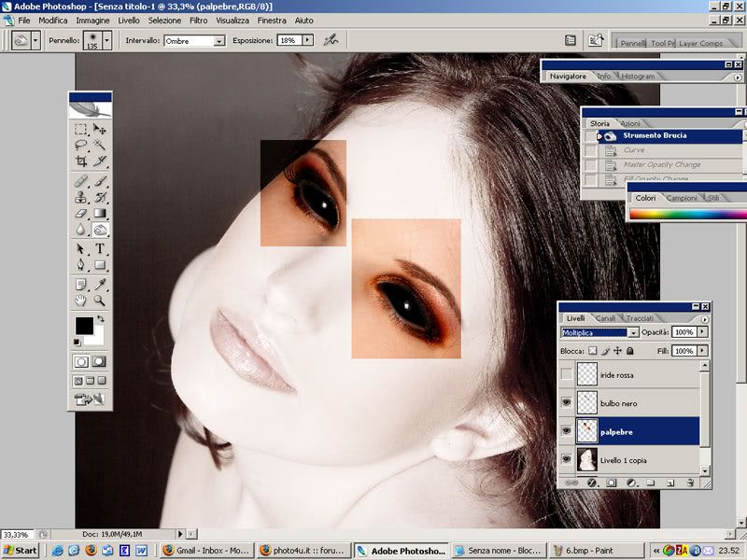Viewport: 747px width, 560px height.
Task: Open the tool preset picker dropdown
Action: 35,40
